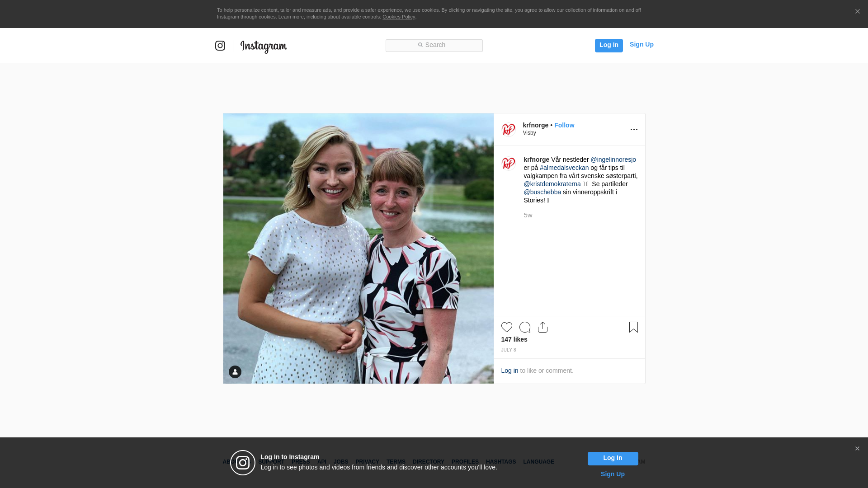
Task: Click Sign Up in bottom banner
Action: click(x=613, y=474)
